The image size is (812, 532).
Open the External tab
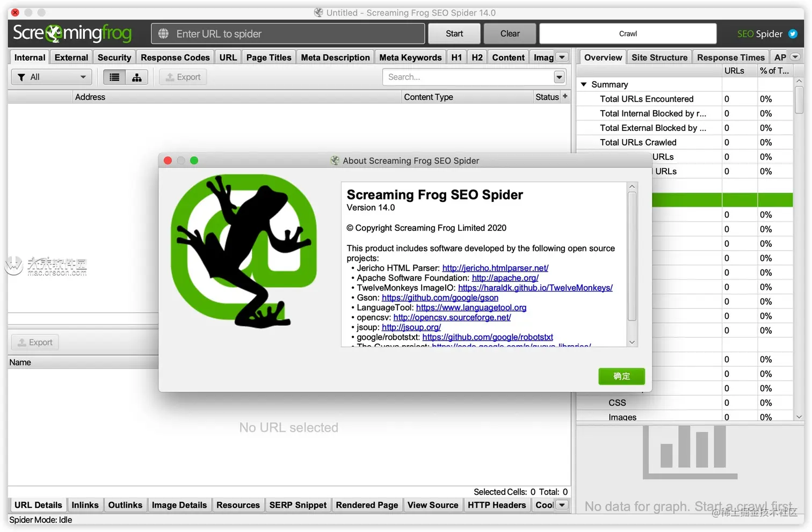pyautogui.click(x=71, y=57)
